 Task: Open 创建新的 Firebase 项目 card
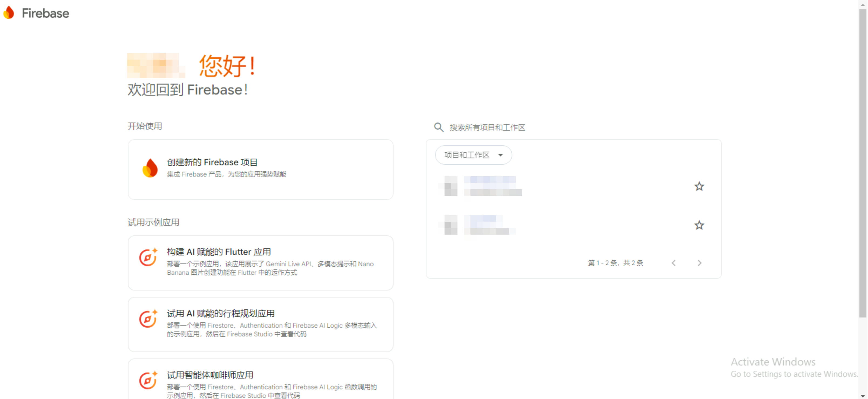tap(212, 163)
